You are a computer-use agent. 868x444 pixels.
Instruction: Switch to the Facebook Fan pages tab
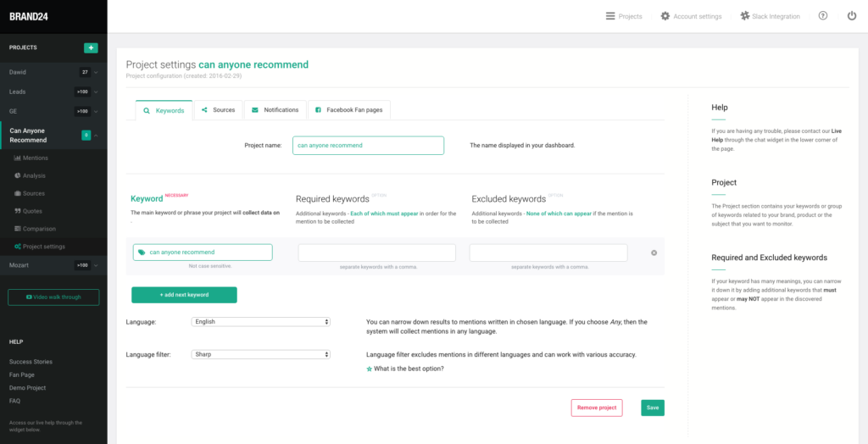point(348,110)
